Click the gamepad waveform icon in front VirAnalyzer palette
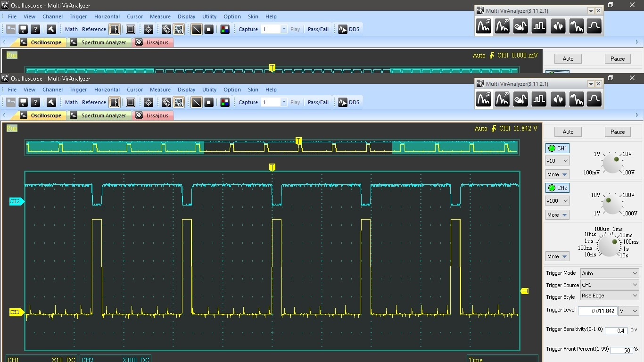Image resolution: width=644 pixels, height=362 pixels. [x=520, y=99]
